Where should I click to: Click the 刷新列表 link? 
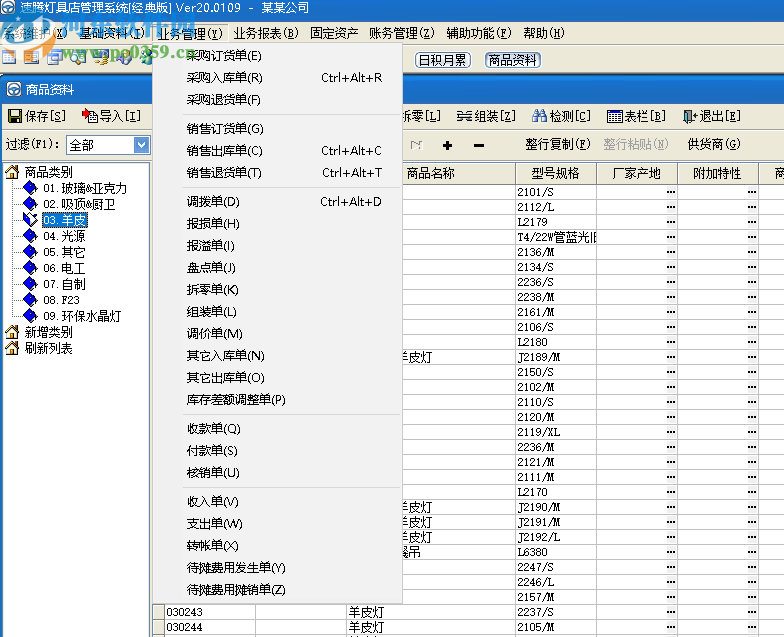pos(48,348)
